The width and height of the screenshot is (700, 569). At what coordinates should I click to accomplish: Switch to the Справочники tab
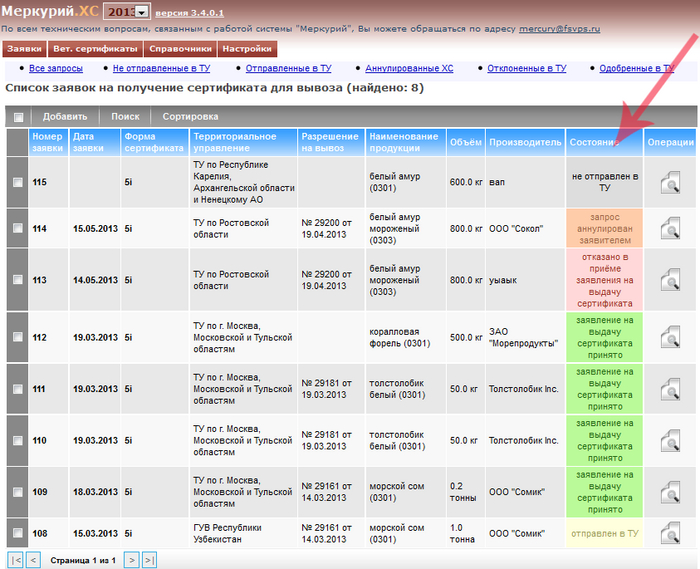tap(181, 48)
